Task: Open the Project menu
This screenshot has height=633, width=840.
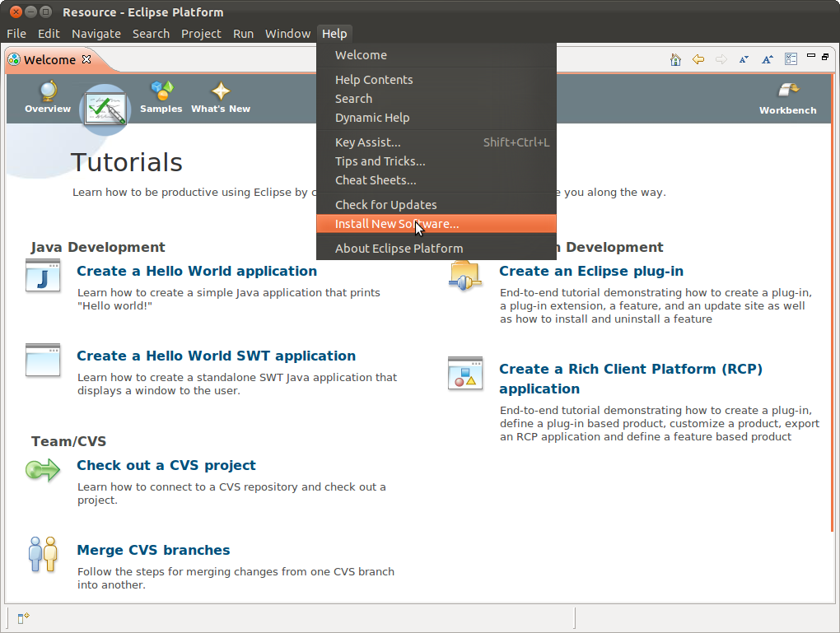Action: 201,34
